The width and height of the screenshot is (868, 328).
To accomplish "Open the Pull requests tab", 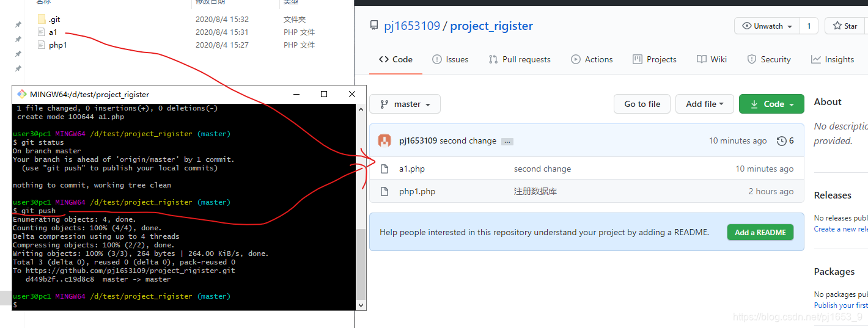I will 520,59.
